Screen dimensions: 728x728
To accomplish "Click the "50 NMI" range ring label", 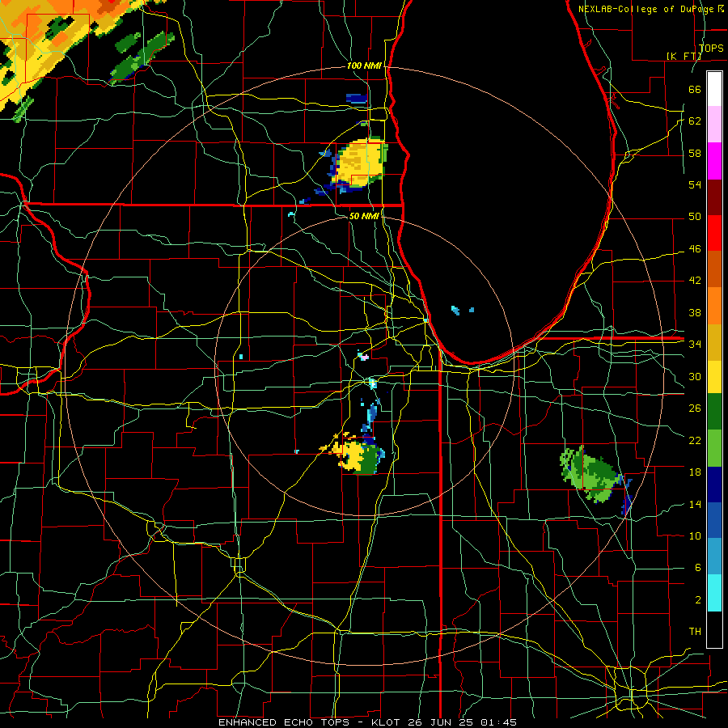I will 364,216.
